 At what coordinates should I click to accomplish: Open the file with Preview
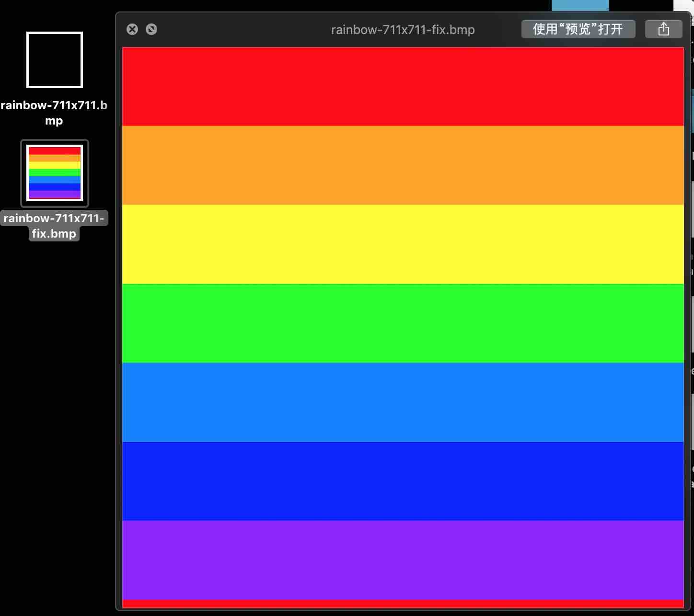coord(578,29)
